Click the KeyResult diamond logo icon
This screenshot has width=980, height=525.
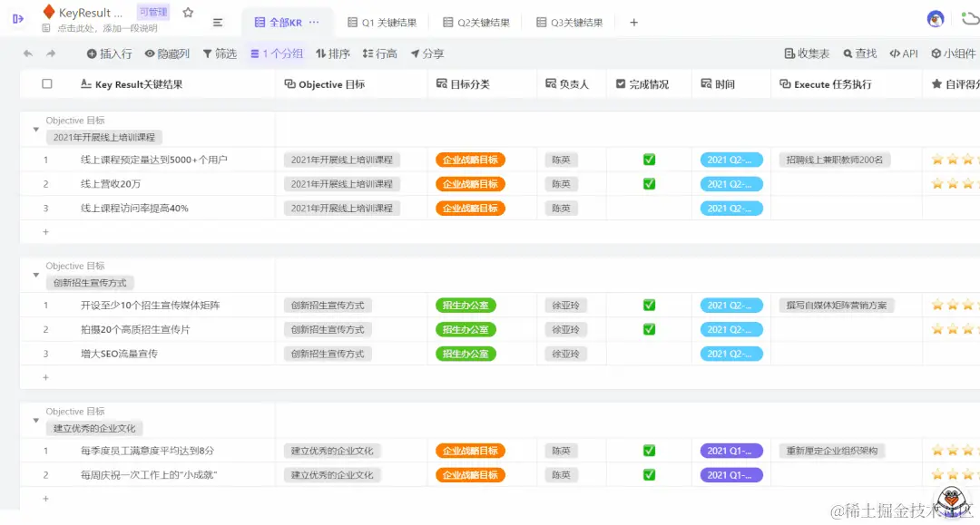[x=49, y=11]
